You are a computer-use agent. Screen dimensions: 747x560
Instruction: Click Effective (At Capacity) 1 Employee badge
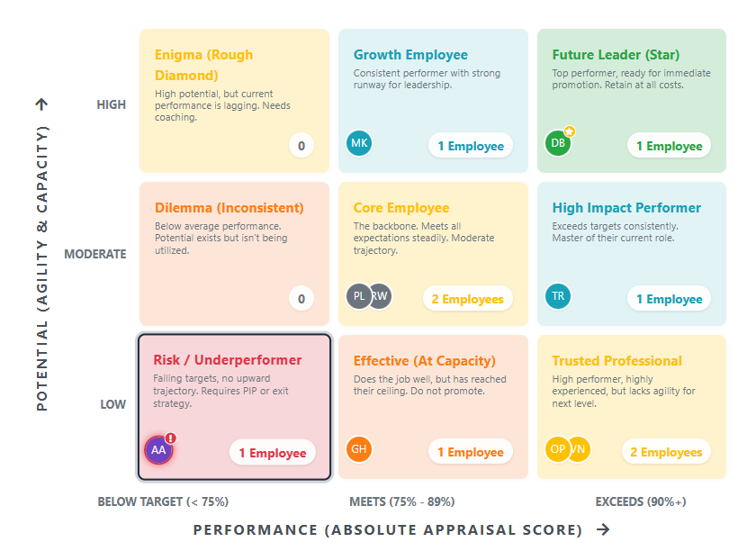coord(471,452)
